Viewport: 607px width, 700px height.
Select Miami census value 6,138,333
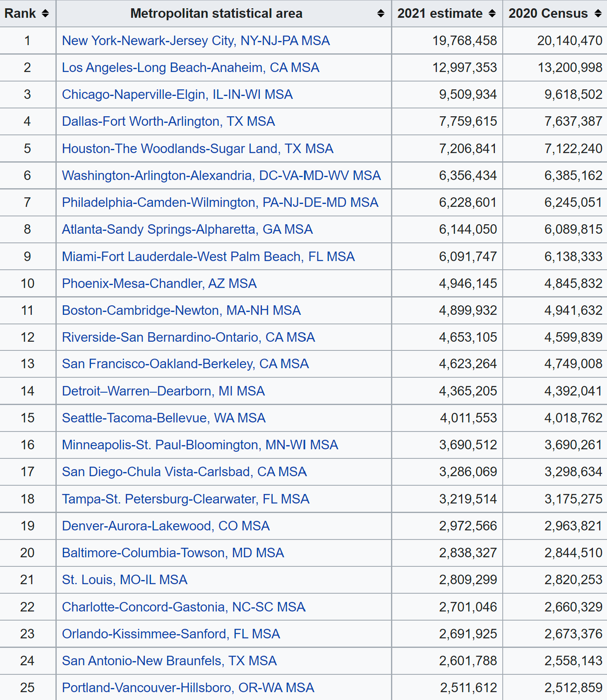tap(573, 257)
